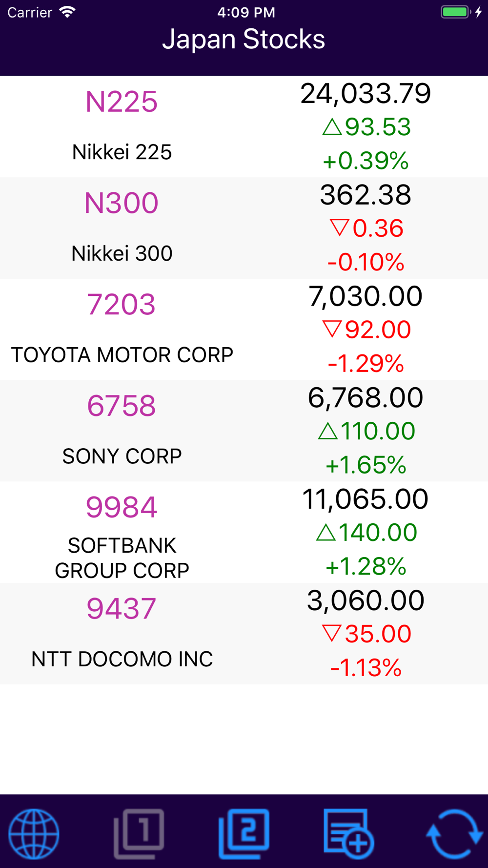Screen dimensions: 488x868
Task: Tap the Sony price change △110.00
Action: pyautogui.click(x=366, y=431)
